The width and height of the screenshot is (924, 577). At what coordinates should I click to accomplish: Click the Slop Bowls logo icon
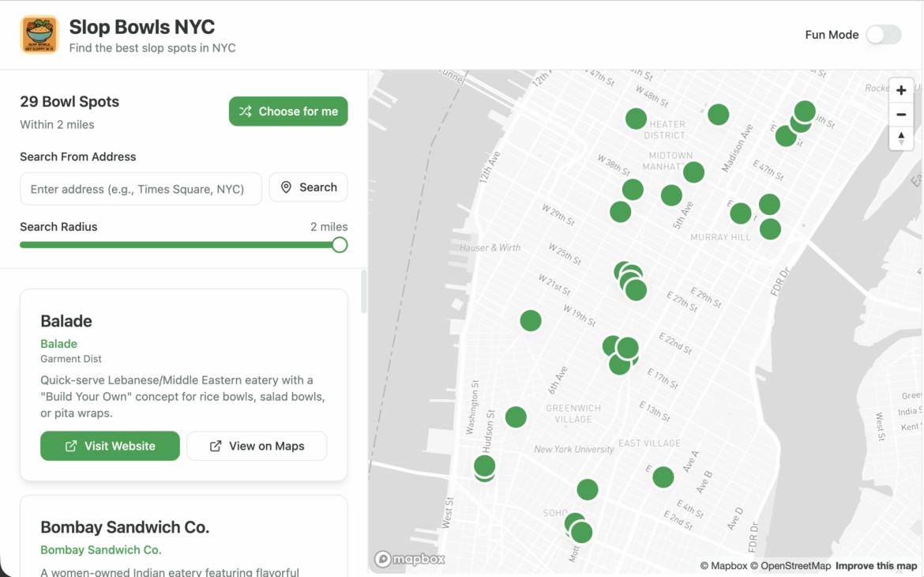pos(39,35)
